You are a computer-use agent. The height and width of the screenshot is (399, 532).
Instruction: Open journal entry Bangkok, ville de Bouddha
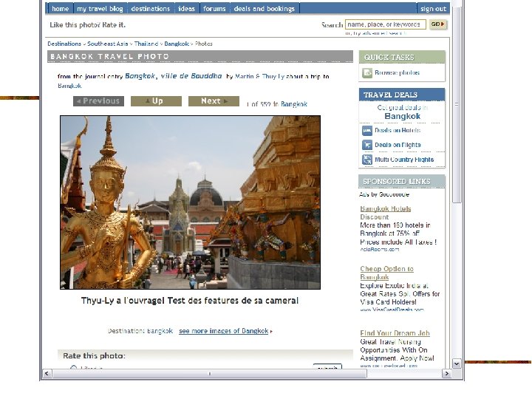pos(174,76)
